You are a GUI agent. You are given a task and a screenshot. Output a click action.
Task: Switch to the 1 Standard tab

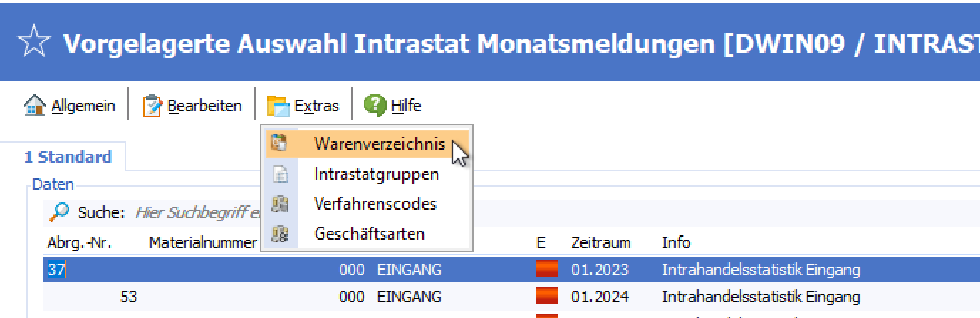[x=68, y=157]
